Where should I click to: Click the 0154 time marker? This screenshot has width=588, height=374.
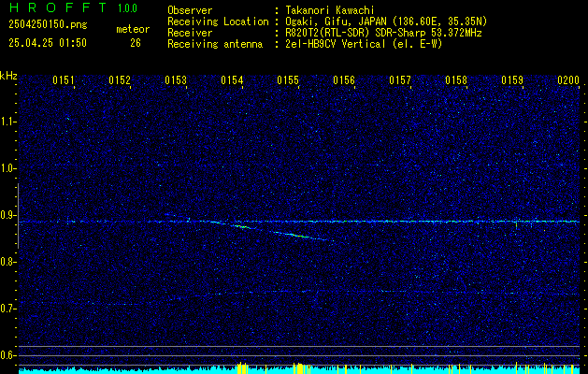click(x=232, y=80)
